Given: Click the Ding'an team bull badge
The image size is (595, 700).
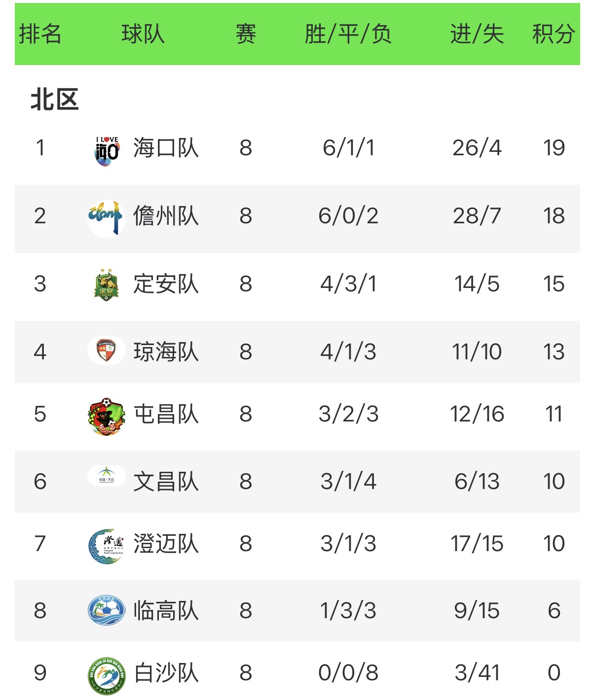Looking at the screenshot, I should coord(106,284).
